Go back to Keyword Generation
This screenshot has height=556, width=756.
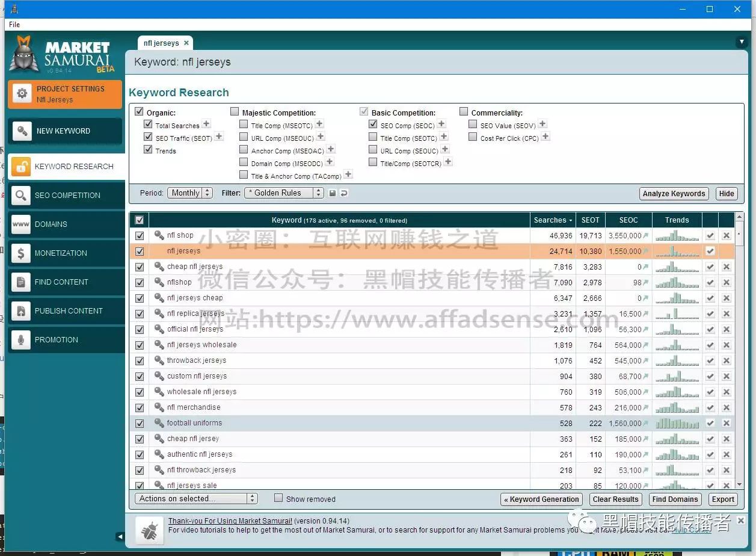pos(541,499)
